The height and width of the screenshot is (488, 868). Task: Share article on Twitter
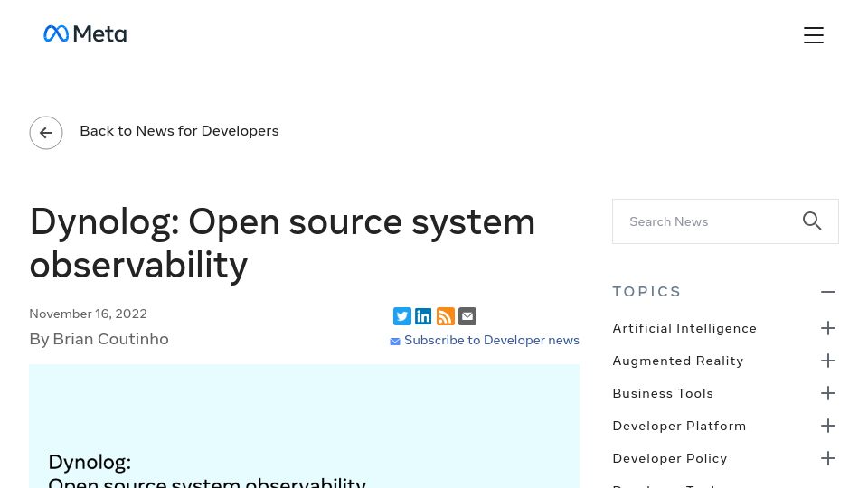(x=401, y=316)
